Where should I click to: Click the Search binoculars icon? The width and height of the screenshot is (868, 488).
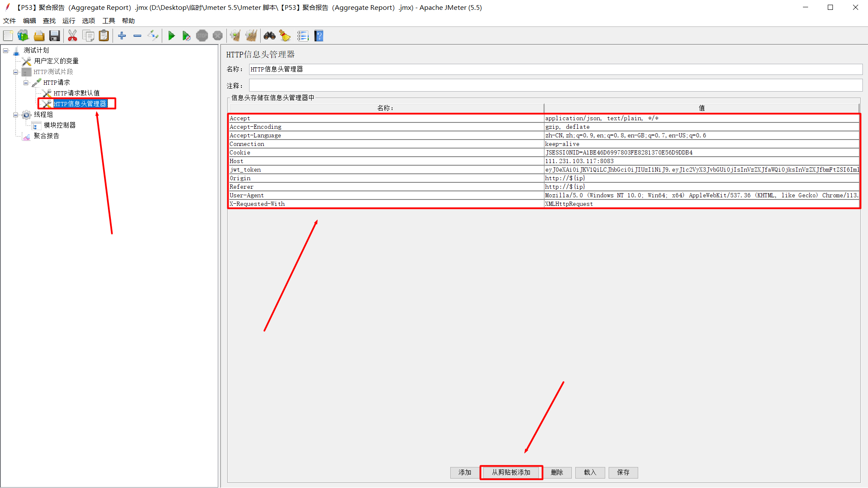tap(269, 36)
